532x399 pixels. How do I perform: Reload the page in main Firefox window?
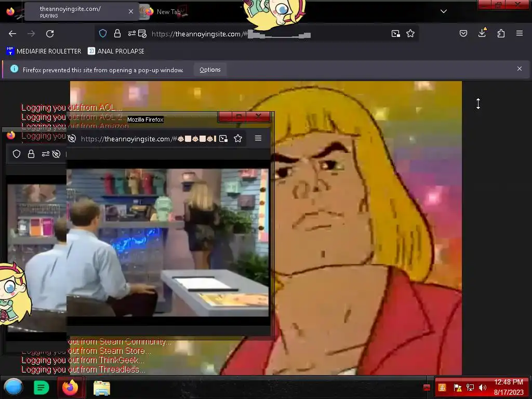click(x=50, y=34)
